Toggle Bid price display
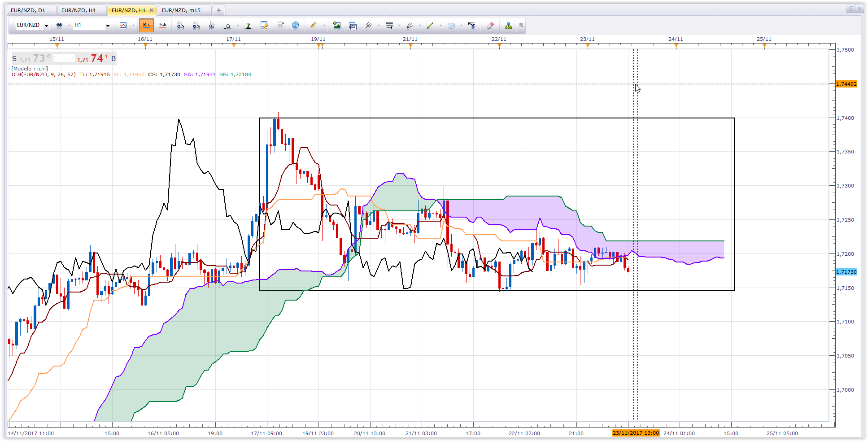 tap(147, 25)
